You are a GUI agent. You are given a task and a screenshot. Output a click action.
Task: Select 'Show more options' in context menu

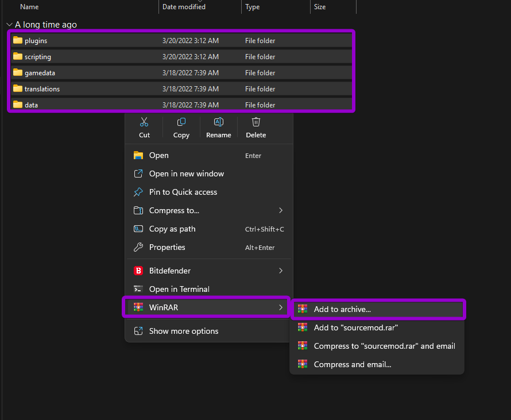[x=183, y=331]
